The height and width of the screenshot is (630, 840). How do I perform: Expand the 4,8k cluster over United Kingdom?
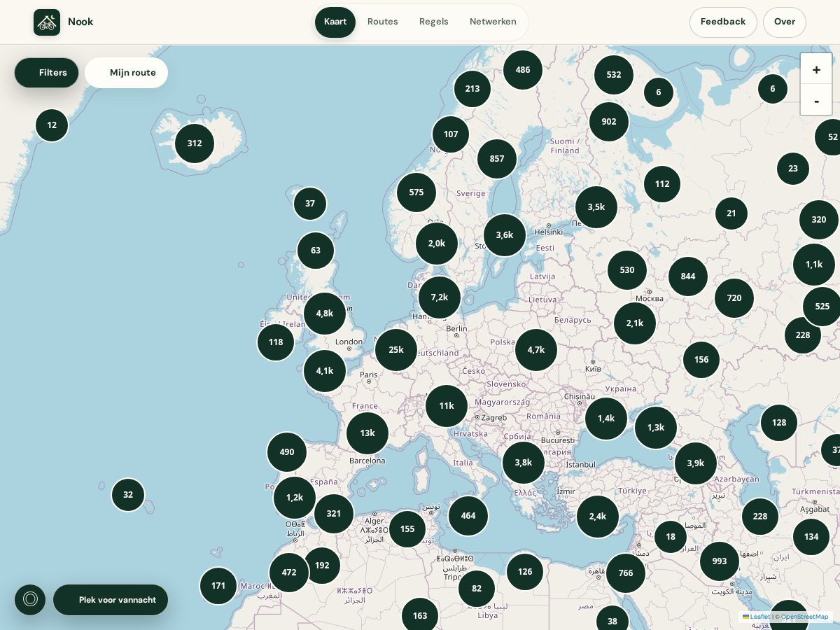pos(325,314)
